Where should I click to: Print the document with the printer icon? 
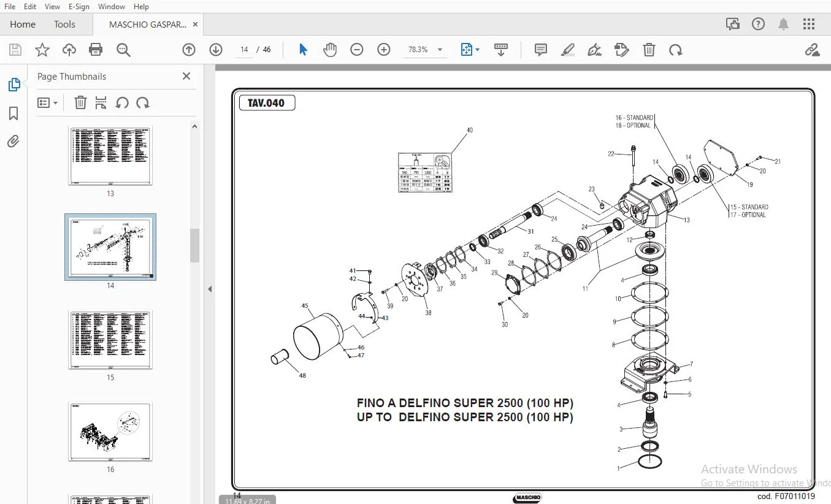(x=96, y=50)
